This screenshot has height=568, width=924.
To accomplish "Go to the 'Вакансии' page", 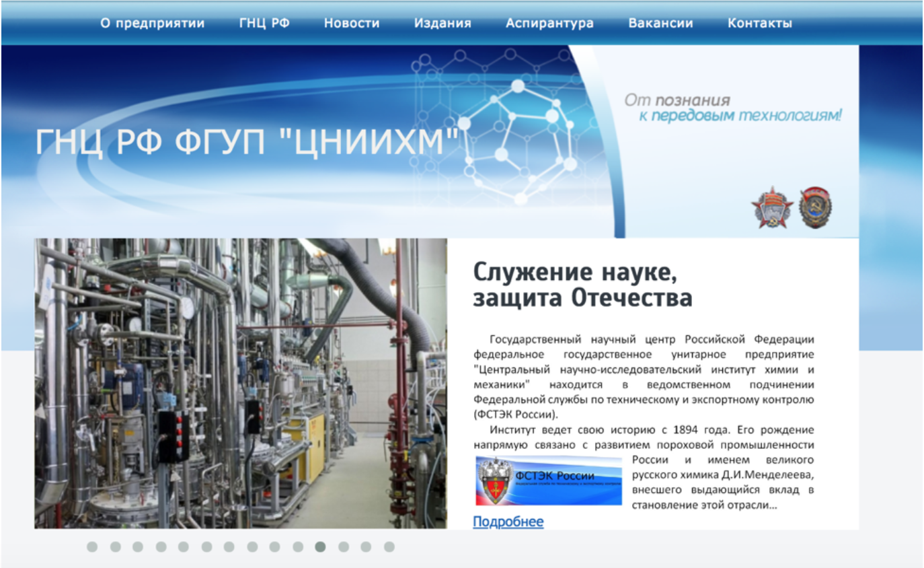I will [x=660, y=24].
